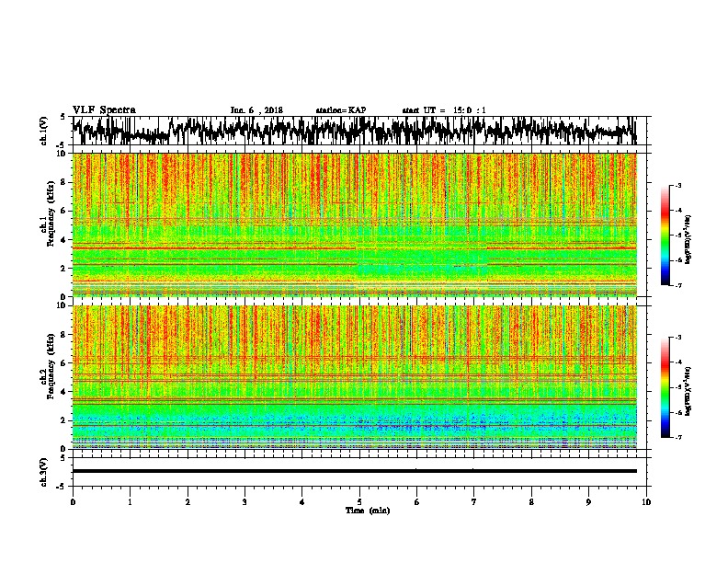Click the "ch.1(V)" waveform axis label
This screenshot has height=563, width=728.
pos(43,131)
